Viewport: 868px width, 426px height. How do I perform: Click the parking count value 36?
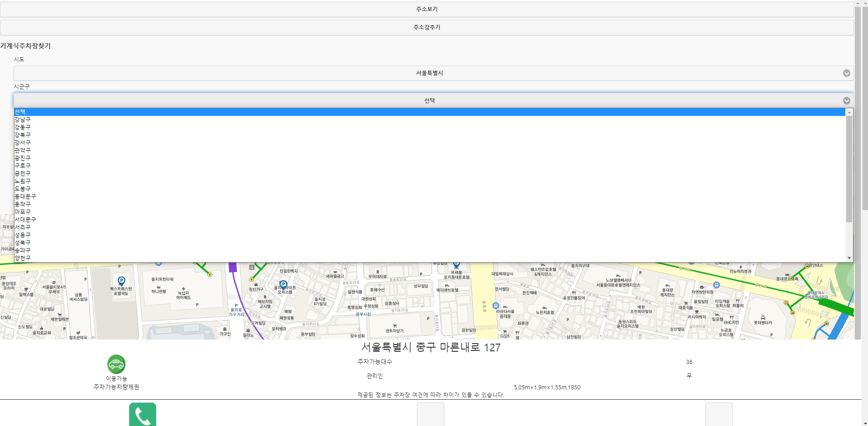[x=689, y=362]
